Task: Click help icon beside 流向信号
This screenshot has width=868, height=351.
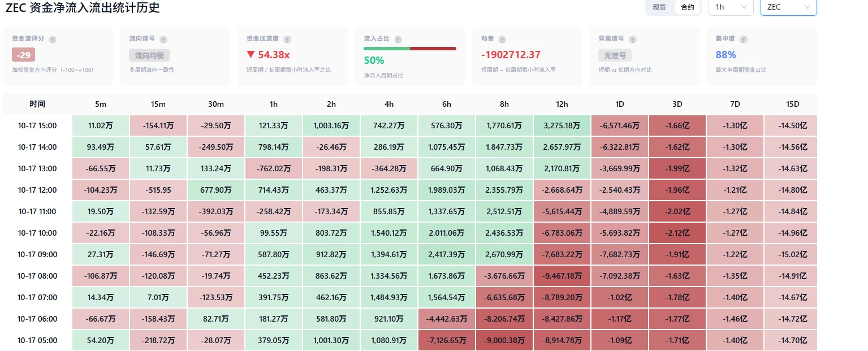Action: click(x=163, y=40)
